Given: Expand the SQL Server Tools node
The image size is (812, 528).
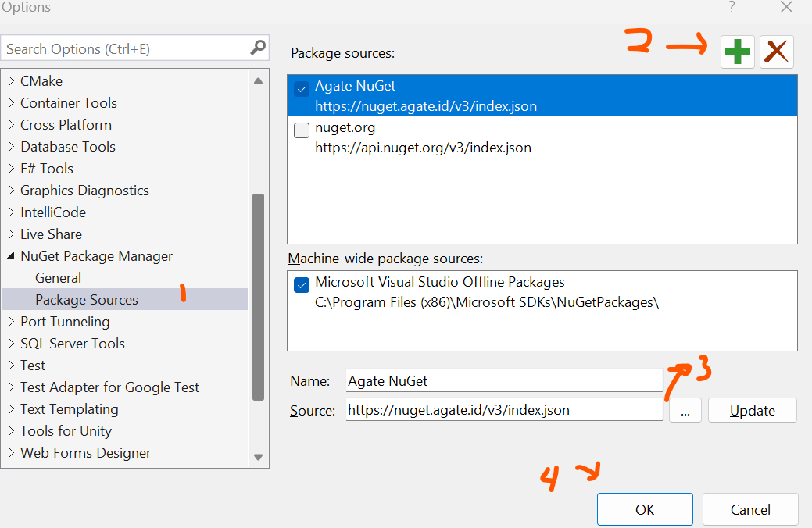Looking at the screenshot, I should 11,344.
